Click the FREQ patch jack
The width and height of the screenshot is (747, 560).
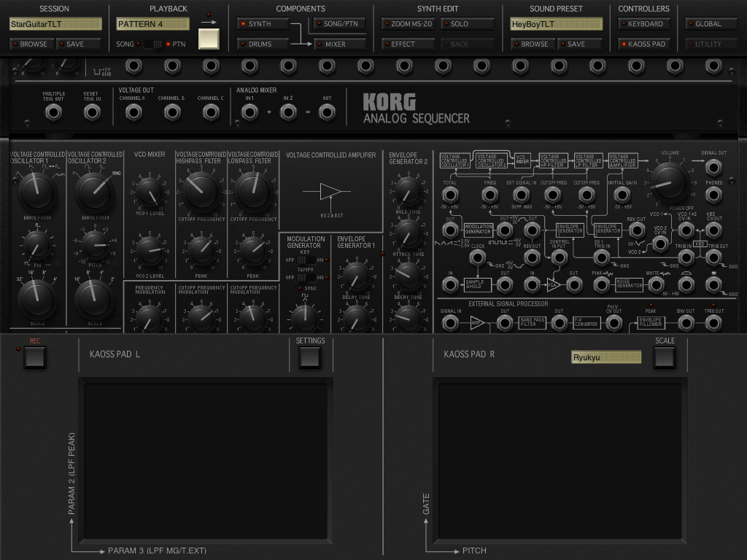click(489, 195)
